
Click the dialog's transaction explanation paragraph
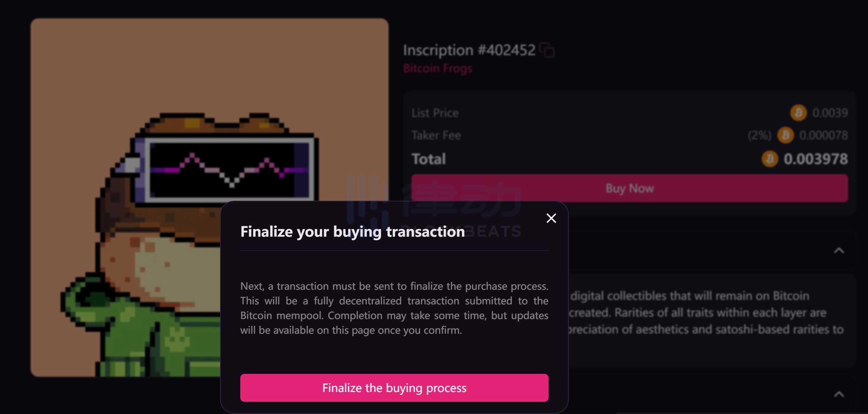(394, 308)
